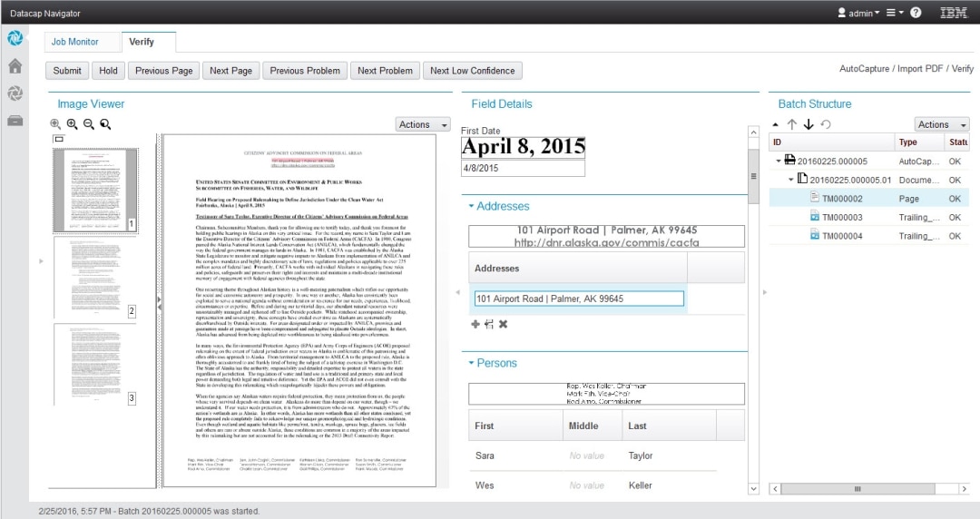
Task: Open the storage drawer icon in sidebar
Action: (15, 120)
